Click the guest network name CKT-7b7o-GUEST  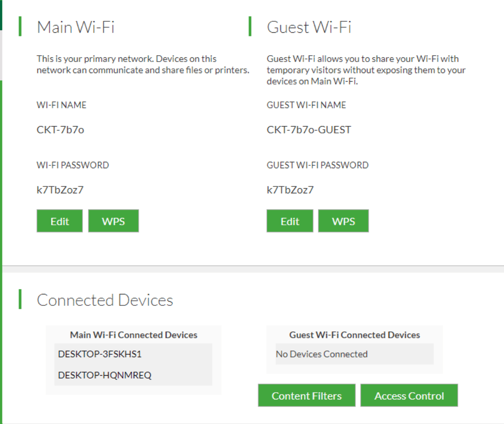click(309, 130)
